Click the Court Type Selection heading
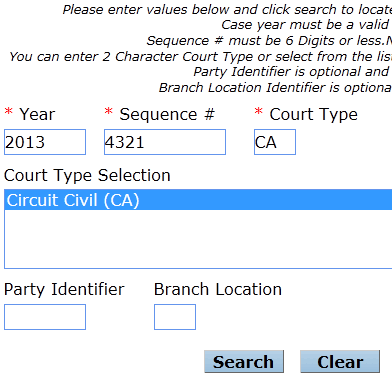The image size is (392, 380). (87, 176)
